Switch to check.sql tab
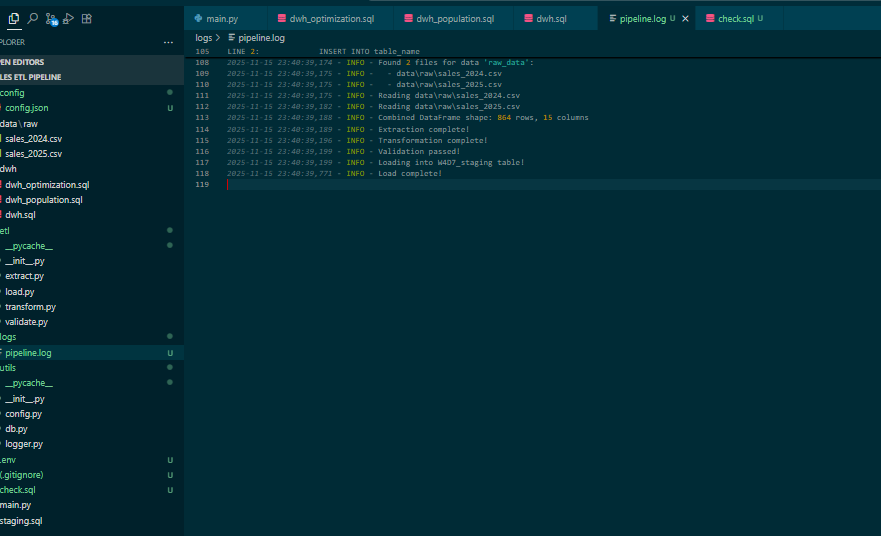Screen dimensions: 881x536 pyautogui.click(x=739, y=19)
